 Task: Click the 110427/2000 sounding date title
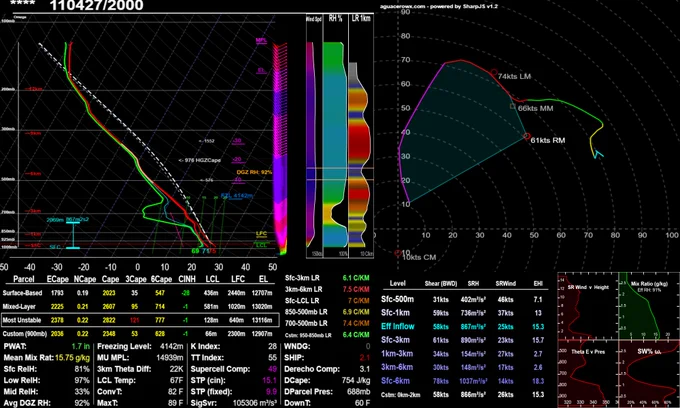96,6
